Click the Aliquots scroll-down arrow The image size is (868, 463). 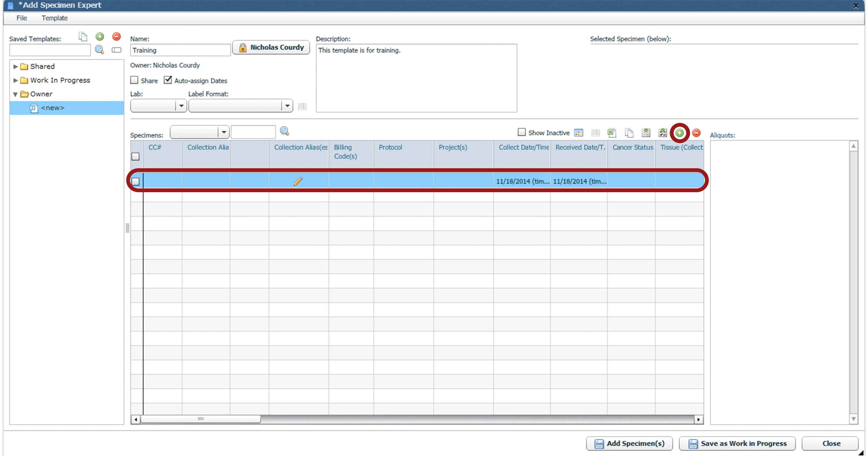[x=853, y=419]
